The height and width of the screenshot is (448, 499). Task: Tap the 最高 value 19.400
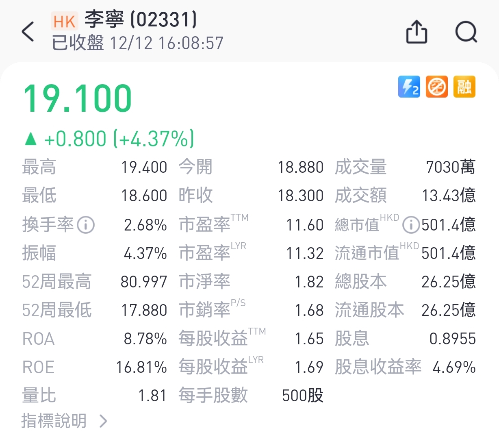coord(144,167)
